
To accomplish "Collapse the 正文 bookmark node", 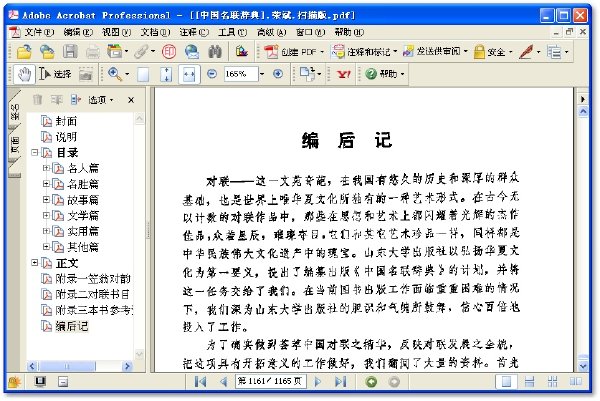I will (34, 262).
